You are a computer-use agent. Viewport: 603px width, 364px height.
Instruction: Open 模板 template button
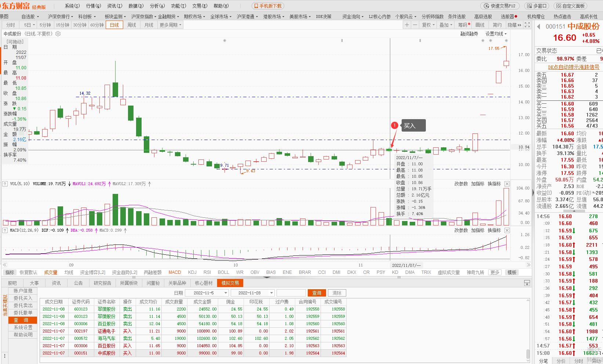(x=512, y=272)
